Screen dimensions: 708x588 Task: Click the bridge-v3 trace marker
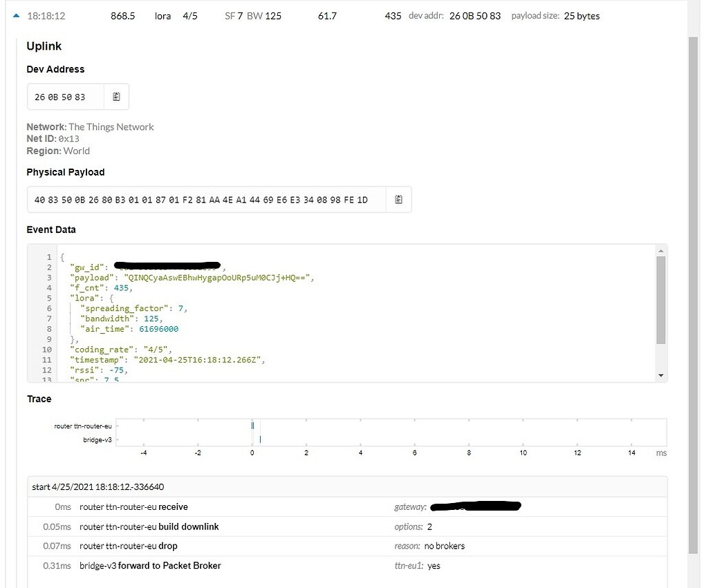260,439
